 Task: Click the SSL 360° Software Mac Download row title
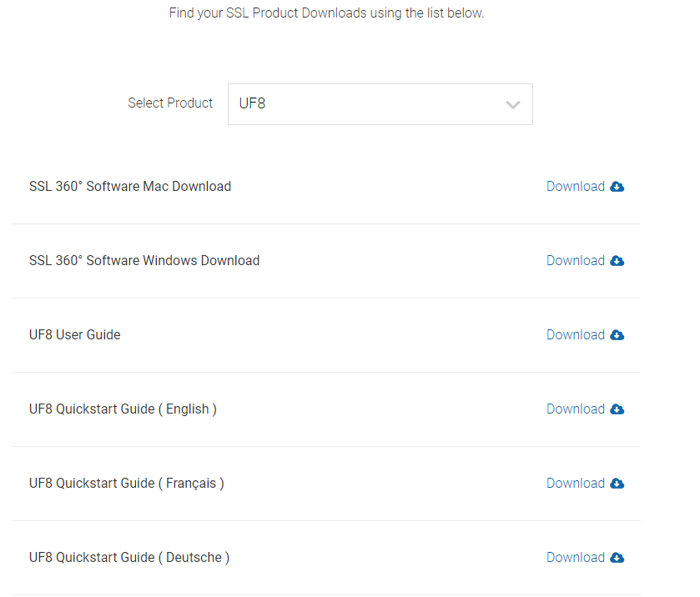coord(130,186)
